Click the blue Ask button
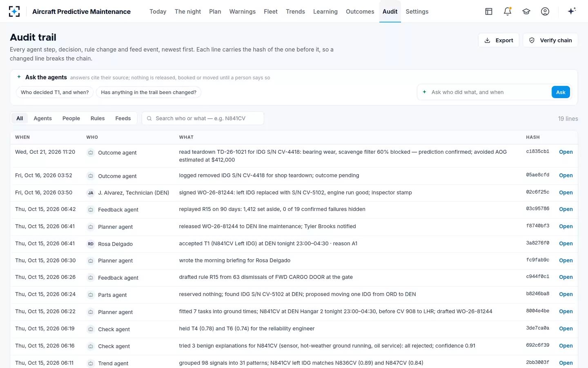The height and width of the screenshot is (368, 588). 561,92
